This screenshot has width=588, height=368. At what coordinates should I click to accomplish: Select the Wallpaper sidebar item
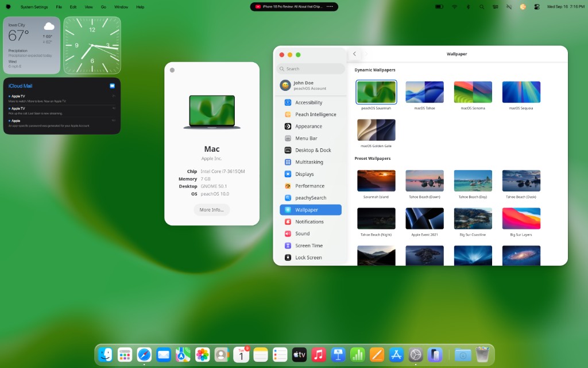pyautogui.click(x=311, y=210)
